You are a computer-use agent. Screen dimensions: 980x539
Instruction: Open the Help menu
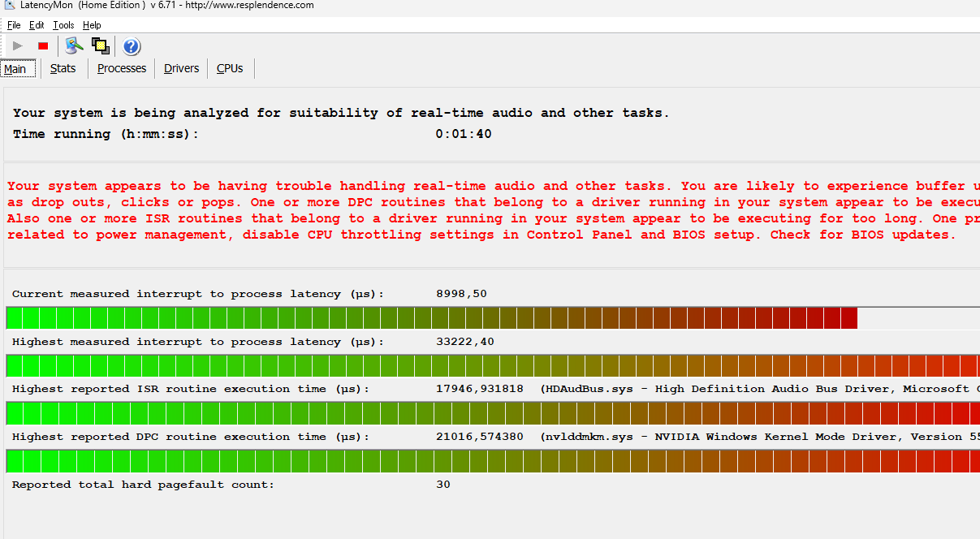click(x=92, y=25)
